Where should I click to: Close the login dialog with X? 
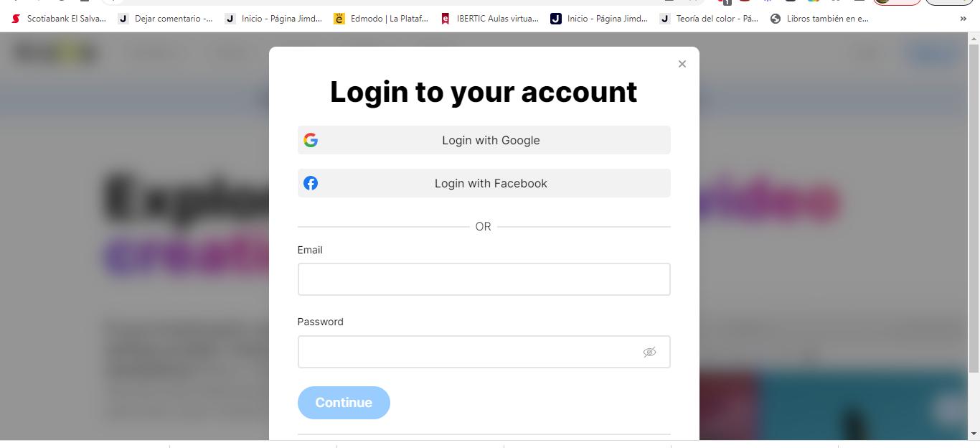tap(682, 64)
